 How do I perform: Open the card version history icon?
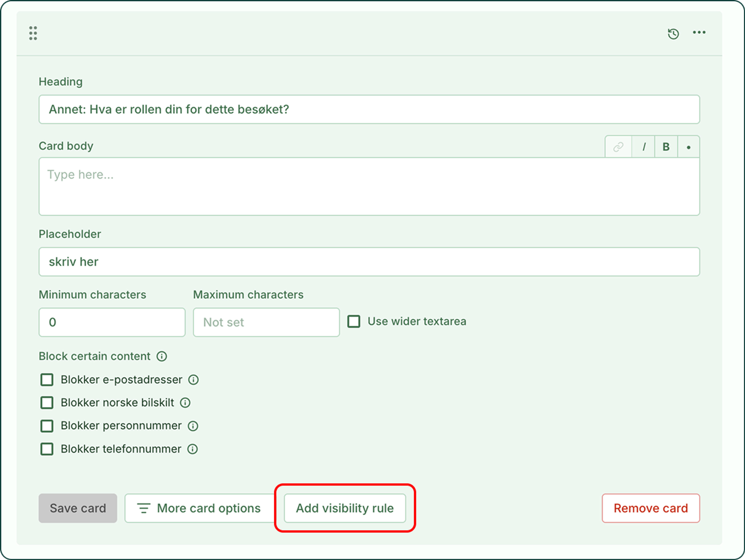pos(673,34)
